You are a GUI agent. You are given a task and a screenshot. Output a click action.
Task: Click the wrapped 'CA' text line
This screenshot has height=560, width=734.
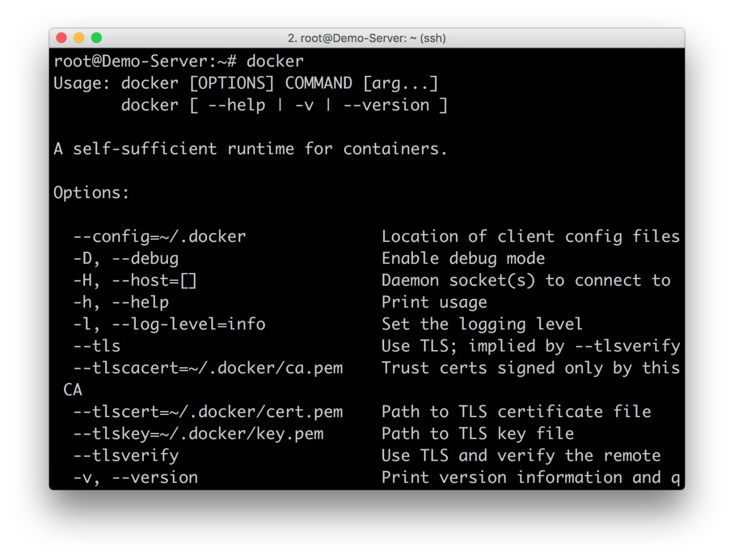pyautogui.click(x=73, y=390)
